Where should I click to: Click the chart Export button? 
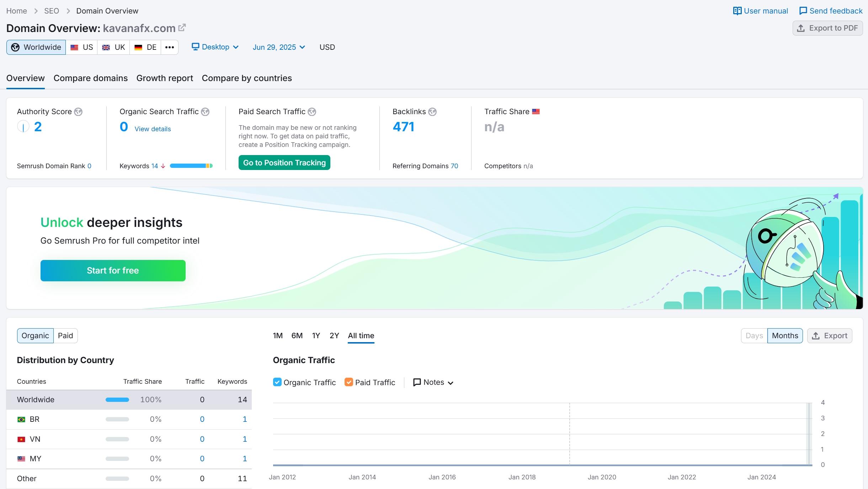[830, 336]
